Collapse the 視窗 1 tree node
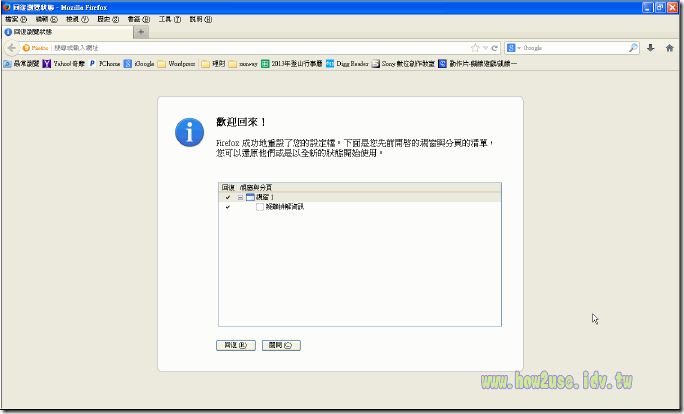Image resolution: width=684 pixels, height=414 pixels. click(x=240, y=197)
